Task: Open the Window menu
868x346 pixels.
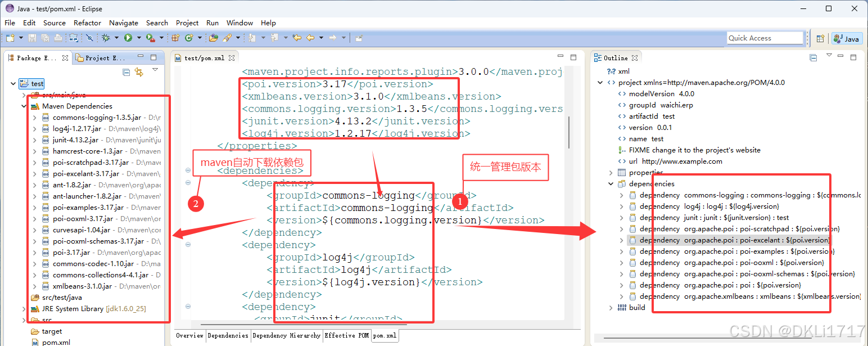Action: pos(239,23)
